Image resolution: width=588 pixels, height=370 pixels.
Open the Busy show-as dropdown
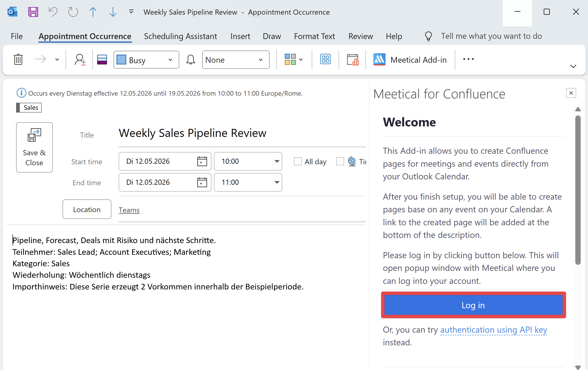146,60
